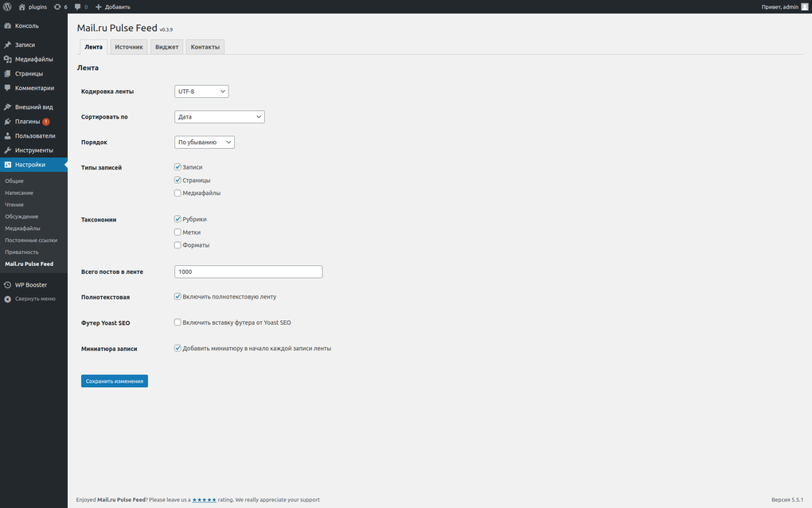Click the WordPress logo icon in admin bar
This screenshot has width=812, height=508.
7,6
